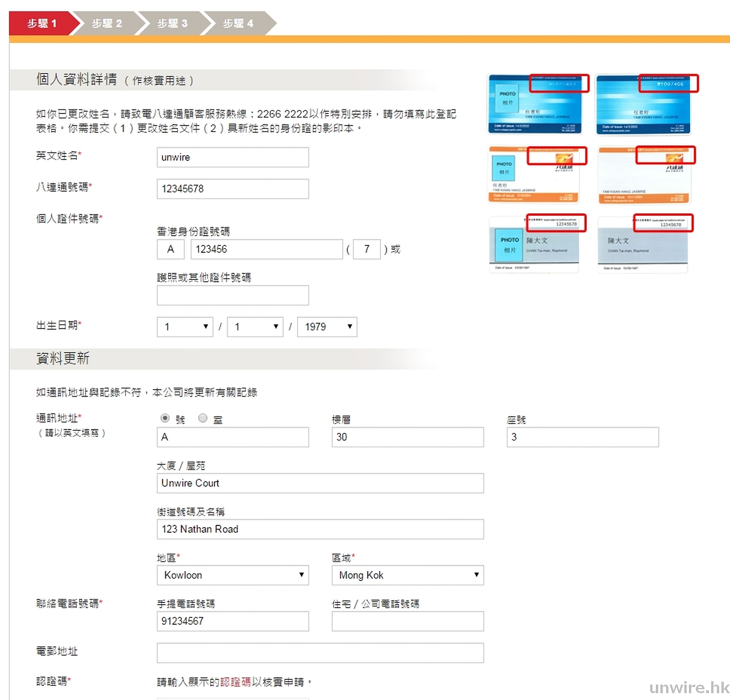Screen dimensions: 730x700
Task: Select the 室 radio button
Action: click(203, 418)
